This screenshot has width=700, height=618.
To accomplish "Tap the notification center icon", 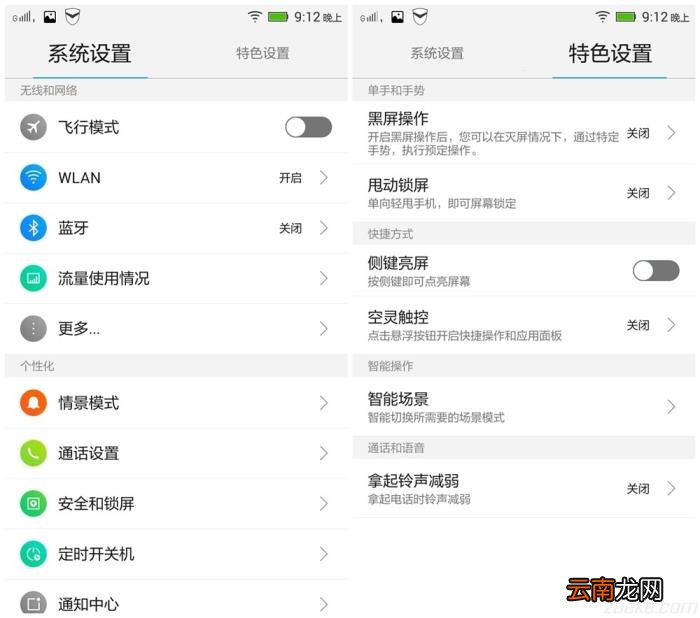I will coord(33,603).
